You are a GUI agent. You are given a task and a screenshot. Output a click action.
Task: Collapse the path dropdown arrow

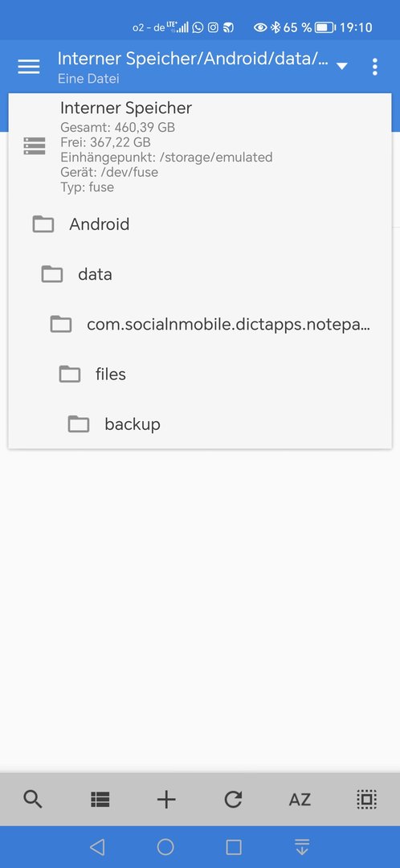coord(342,67)
